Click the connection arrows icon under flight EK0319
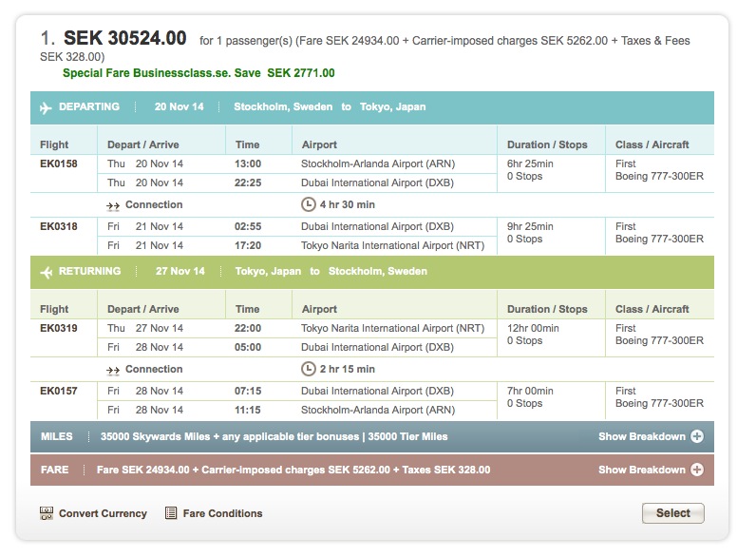This screenshot has height=557, width=756. coord(113,370)
